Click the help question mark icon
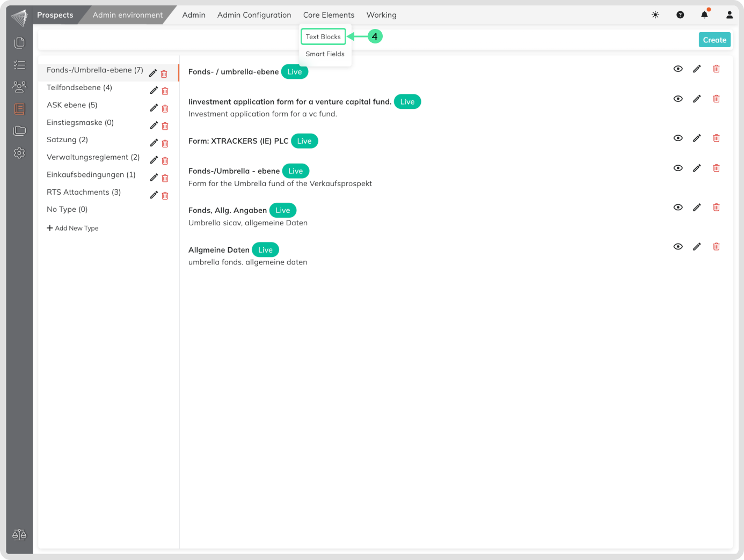The image size is (744, 560). click(680, 15)
